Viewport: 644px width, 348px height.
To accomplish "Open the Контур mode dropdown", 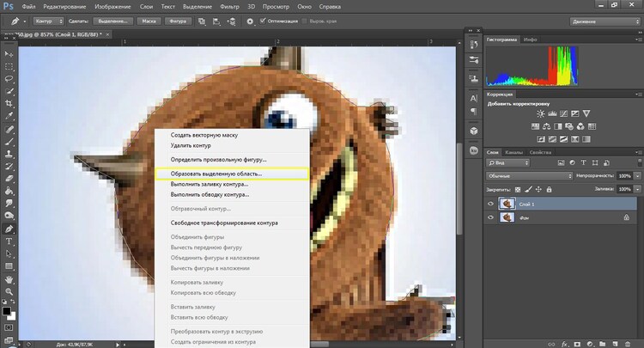I will tap(48, 21).
